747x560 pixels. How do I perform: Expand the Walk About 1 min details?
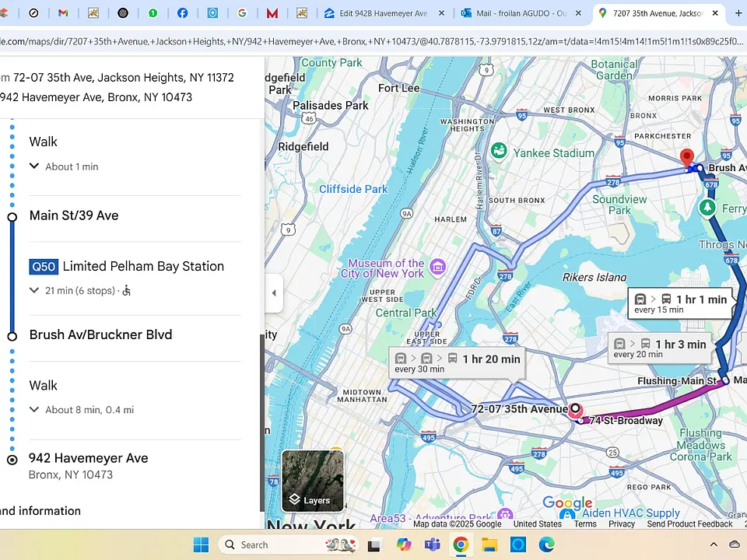coord(33,166)
